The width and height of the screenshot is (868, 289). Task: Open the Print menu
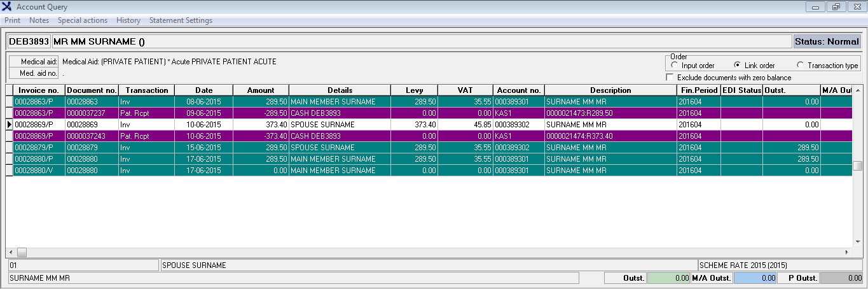point(13,20)
